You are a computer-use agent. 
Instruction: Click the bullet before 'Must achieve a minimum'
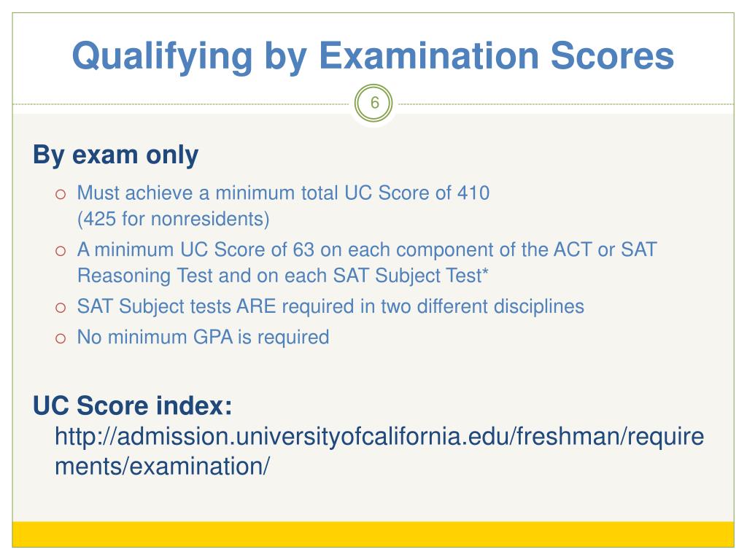(61, 194)
